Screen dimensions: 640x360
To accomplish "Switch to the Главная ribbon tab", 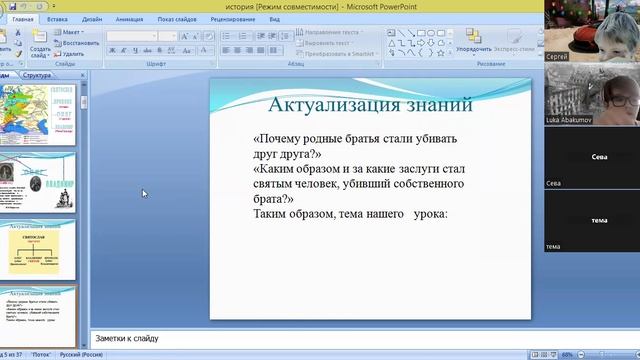I will coord(23,19).
